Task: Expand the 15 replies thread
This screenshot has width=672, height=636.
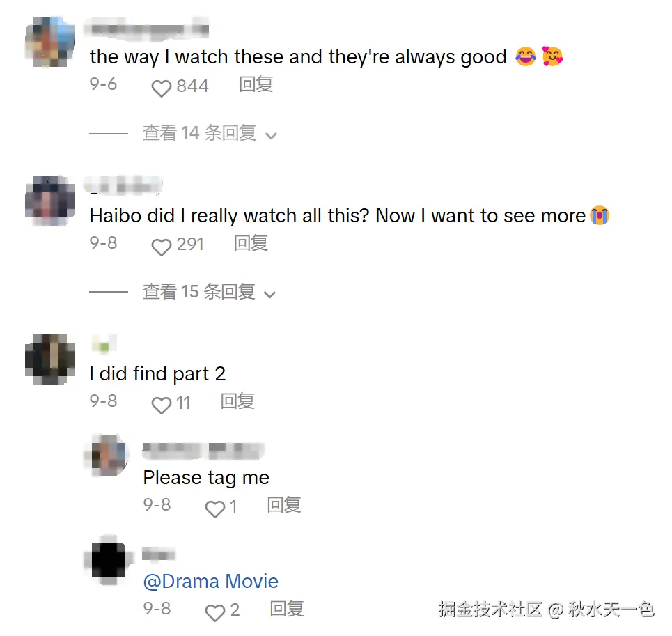Action: [x=199, y=292]
